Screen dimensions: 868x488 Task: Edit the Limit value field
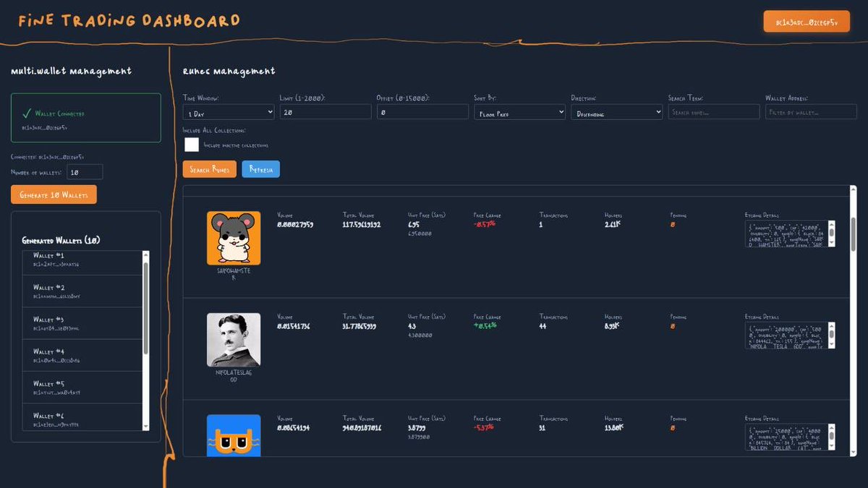pos(325,112)
